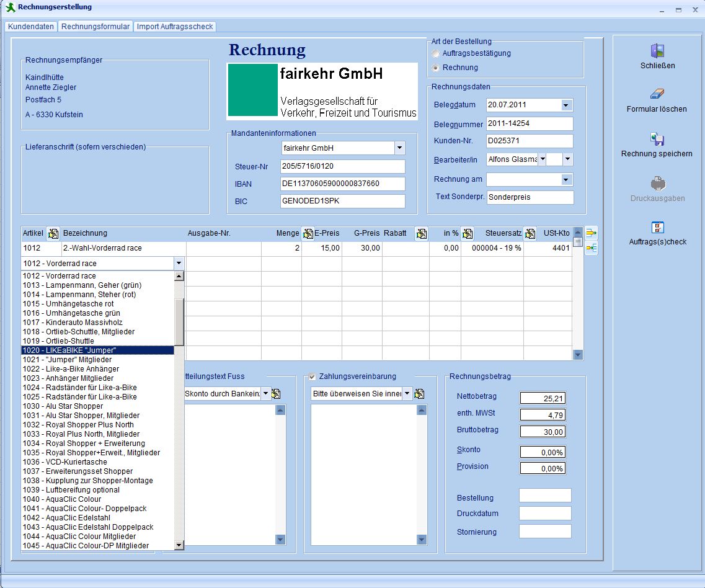705x588 pixels.
Task: Choose '1036 - VCD-Kuriertasche' from list
Action: click(x=97, y=461)
